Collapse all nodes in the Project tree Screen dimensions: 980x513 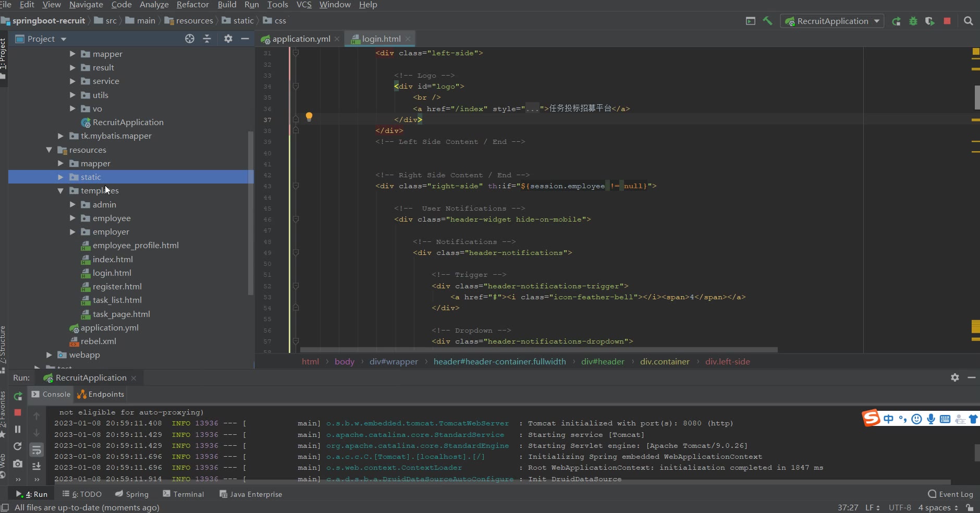(x=207, y=39)
